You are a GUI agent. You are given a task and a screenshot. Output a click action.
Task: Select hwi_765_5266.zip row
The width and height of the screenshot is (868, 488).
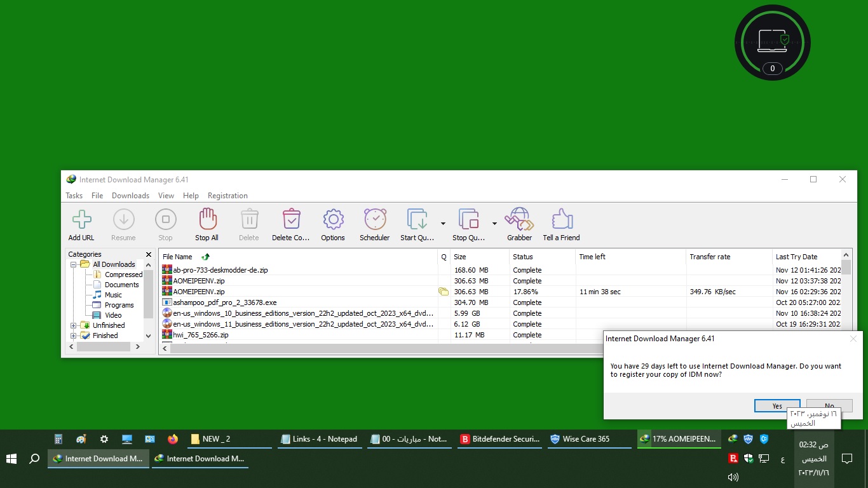click(501, 335)
